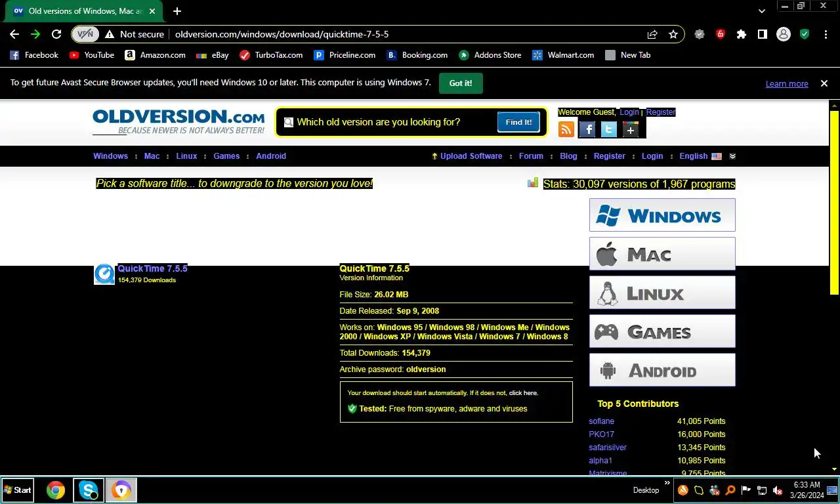The image size is (840, 504).
Task: Dismiss the Windows update notification bar
Action: pyautogui.click(x=824, y=83)
